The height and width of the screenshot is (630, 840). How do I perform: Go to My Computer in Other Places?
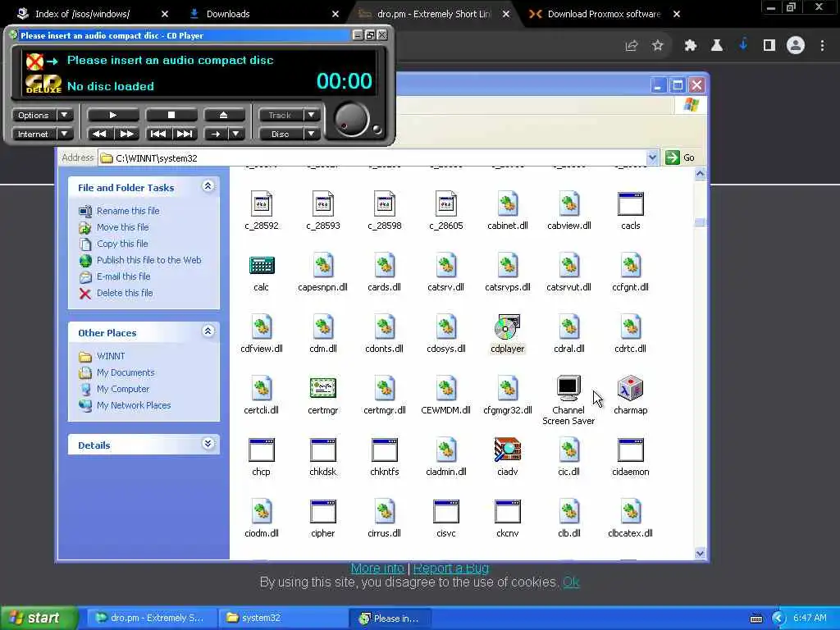point(123,388)
